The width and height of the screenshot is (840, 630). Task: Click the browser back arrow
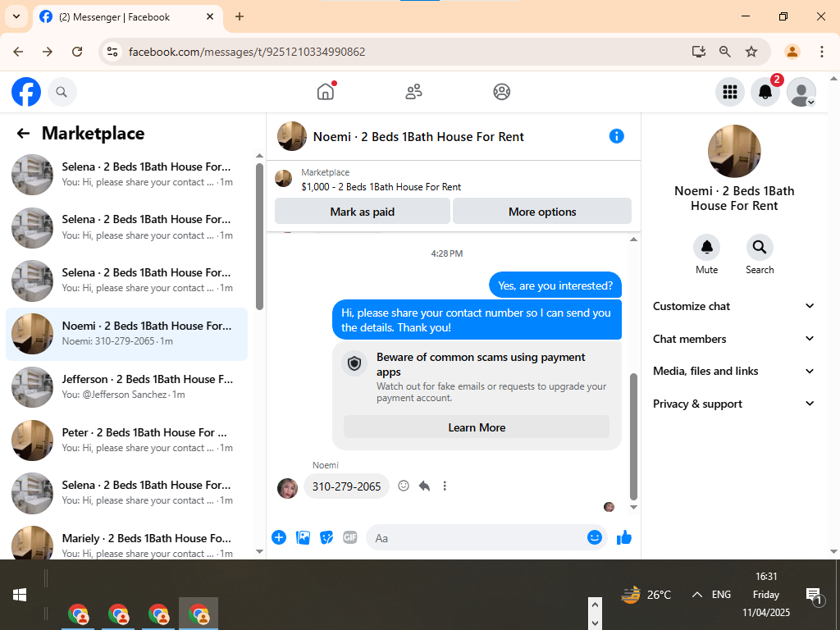click(18, 52)
